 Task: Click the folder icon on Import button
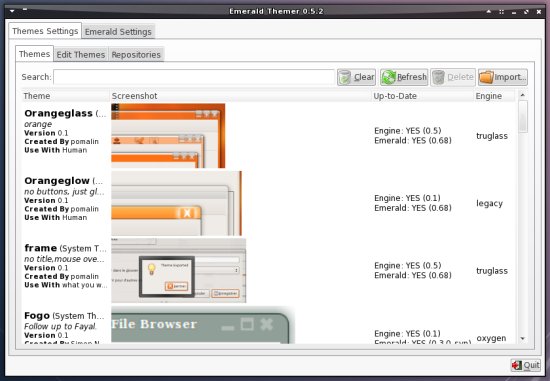click(486, 77)
